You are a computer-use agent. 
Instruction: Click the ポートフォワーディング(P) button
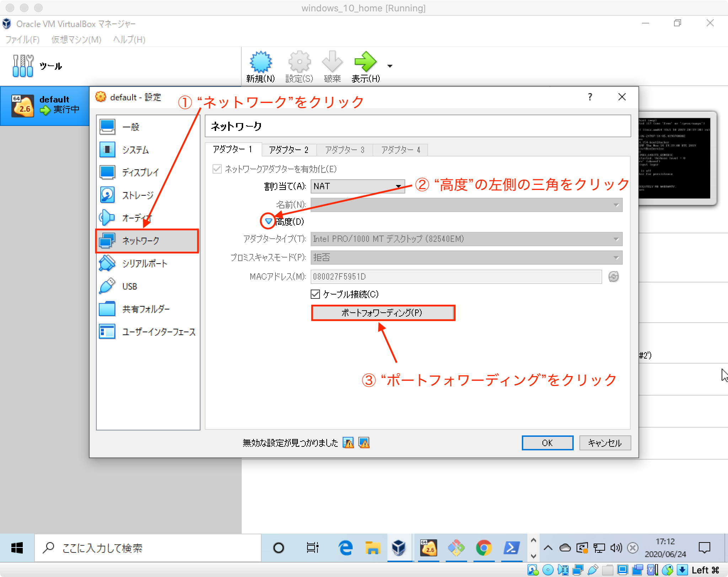pyautogui.click(x=383, y=313)
